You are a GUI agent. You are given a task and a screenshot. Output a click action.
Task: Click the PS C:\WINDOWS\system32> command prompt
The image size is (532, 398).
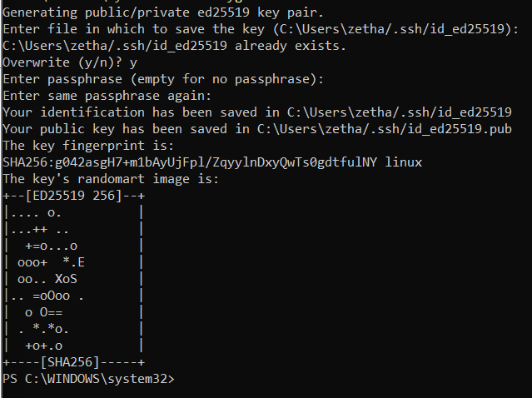(89, 379)
